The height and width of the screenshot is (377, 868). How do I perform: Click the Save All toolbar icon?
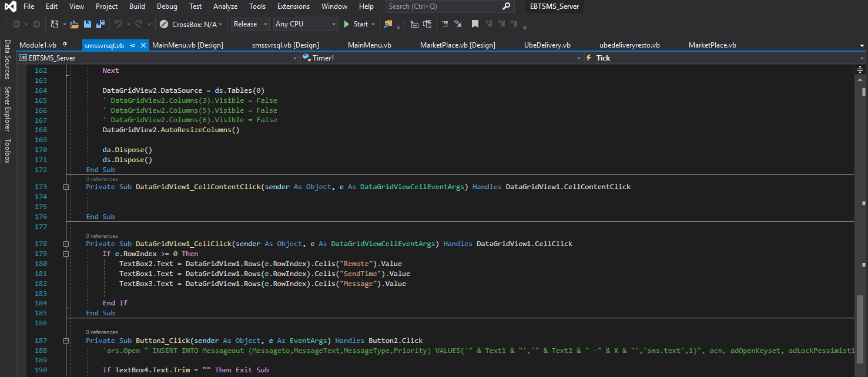coord(100,24)
